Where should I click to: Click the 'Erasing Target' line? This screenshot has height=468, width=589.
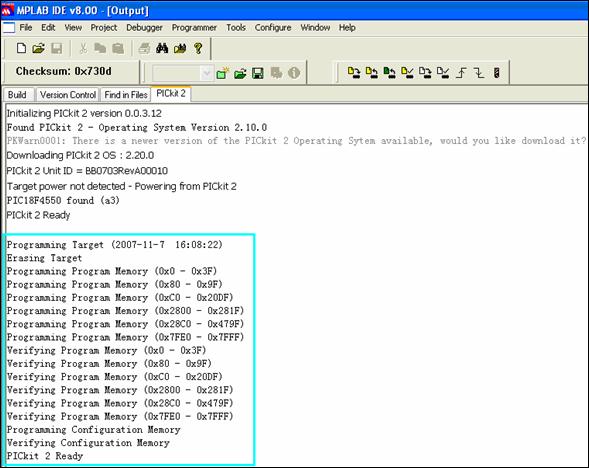(x=44, y=258)
